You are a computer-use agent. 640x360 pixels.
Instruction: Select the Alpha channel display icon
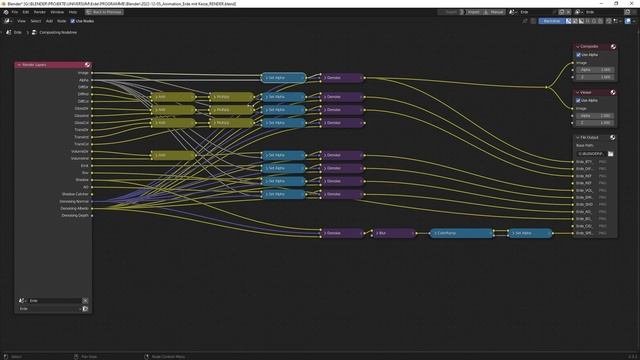click(x=582, y=21)
